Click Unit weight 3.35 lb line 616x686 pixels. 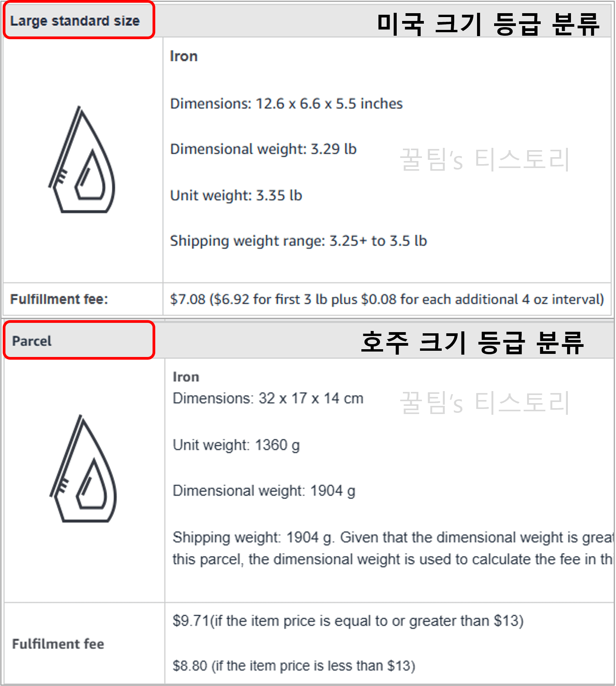[x=236, y=196]
